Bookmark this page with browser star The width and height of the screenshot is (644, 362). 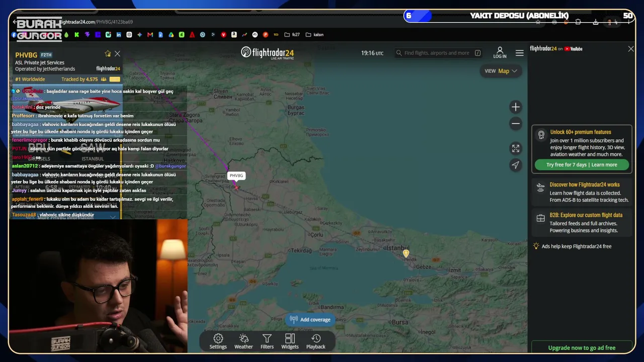coord(538,22)
